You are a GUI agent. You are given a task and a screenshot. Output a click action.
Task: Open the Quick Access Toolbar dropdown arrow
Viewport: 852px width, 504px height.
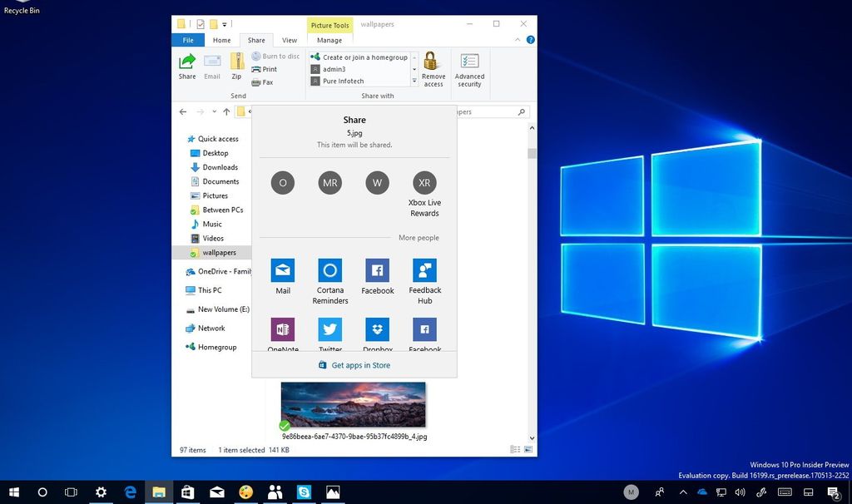click(x=224, y=24)
